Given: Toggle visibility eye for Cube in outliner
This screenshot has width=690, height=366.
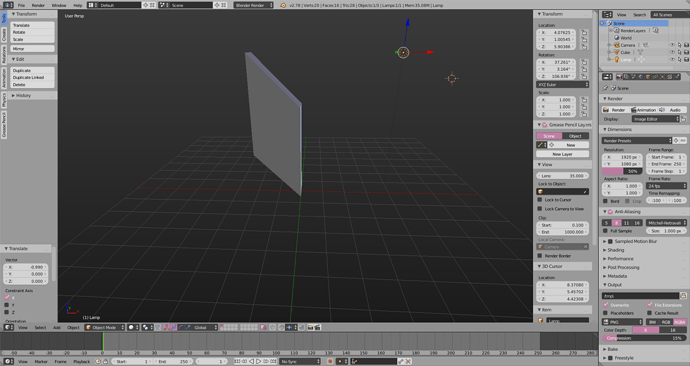Looking at the screenshot, I should tap(672, 52).
